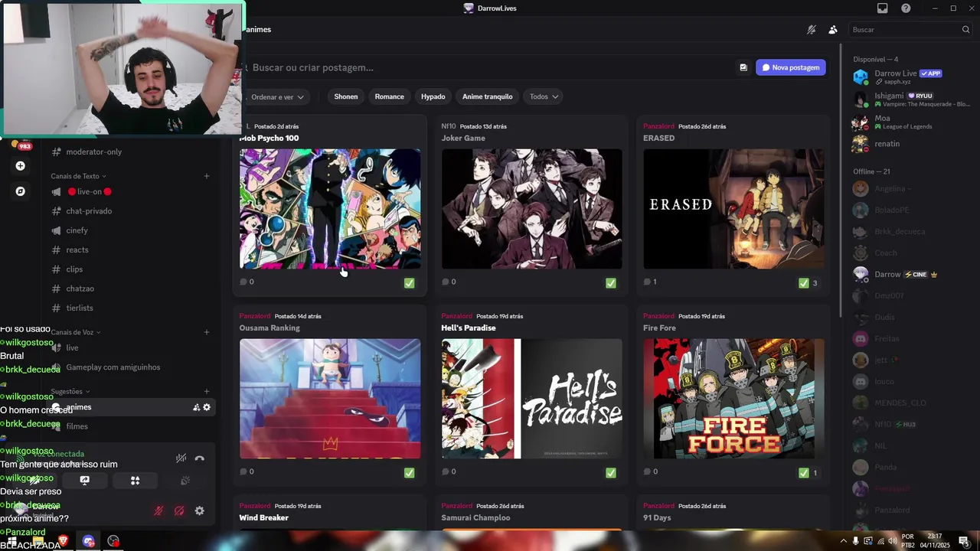Unmute the red microphone icon
980x551 pixels.
[x=158, y=511]
